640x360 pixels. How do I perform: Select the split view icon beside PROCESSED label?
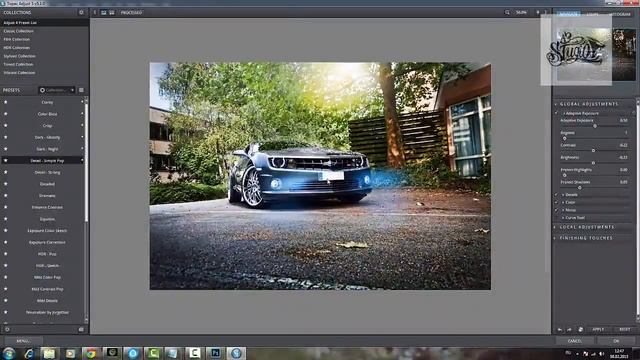112,13
